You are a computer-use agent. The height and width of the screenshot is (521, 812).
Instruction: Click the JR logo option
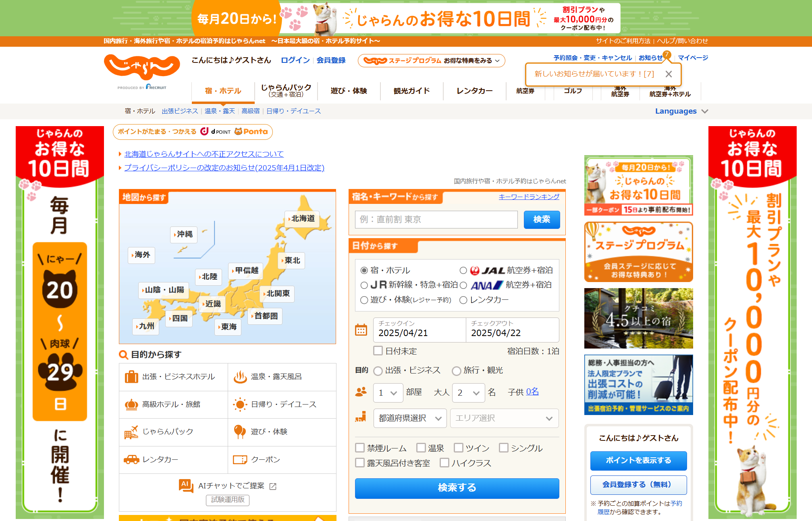click(x=378, y=285)
